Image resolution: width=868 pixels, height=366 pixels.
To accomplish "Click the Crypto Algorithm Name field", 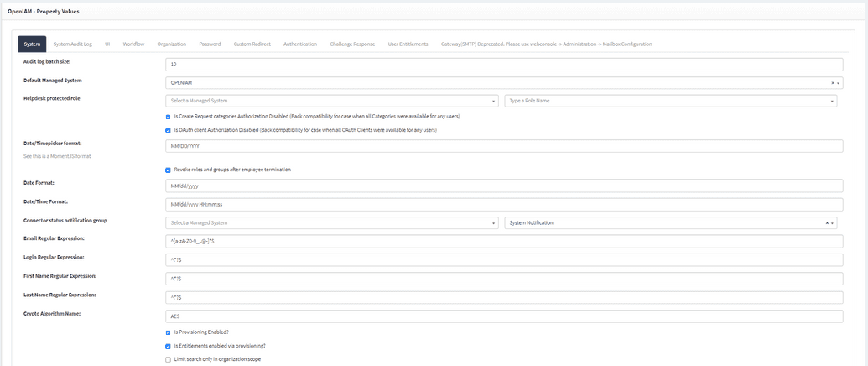I will (x=504, y=316).
